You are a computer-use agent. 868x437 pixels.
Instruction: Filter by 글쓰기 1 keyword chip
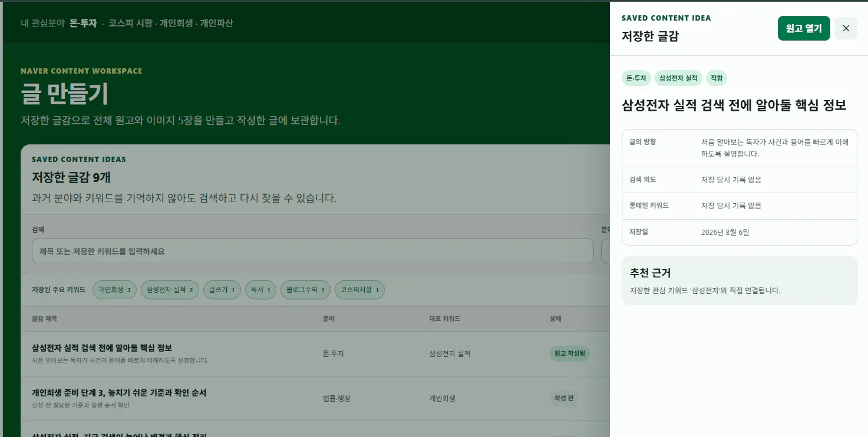pos(222,290)
